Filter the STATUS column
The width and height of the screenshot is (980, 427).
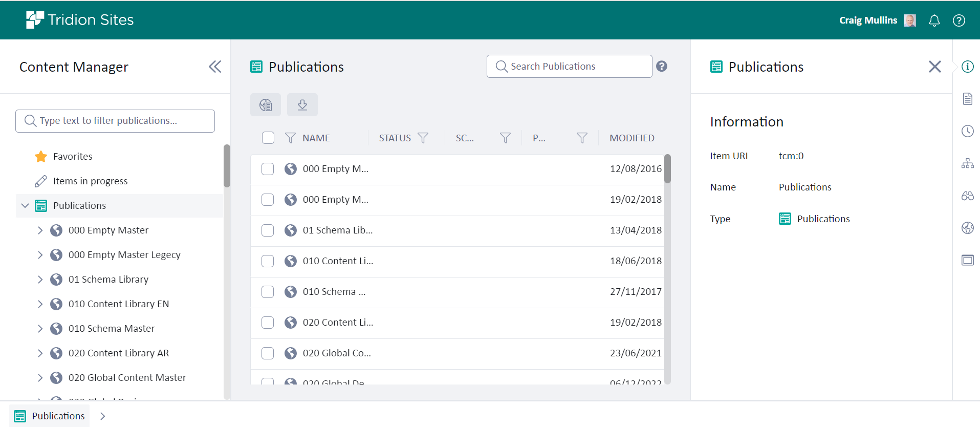click(423, 138)
